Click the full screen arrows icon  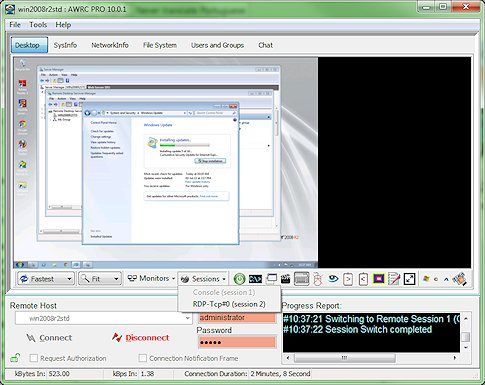(409, 279)
